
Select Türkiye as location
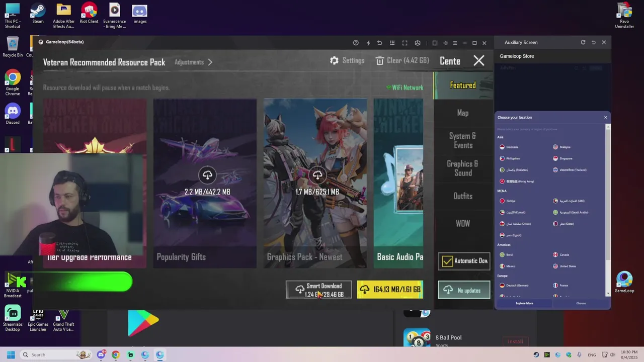[x=507, y=201]
